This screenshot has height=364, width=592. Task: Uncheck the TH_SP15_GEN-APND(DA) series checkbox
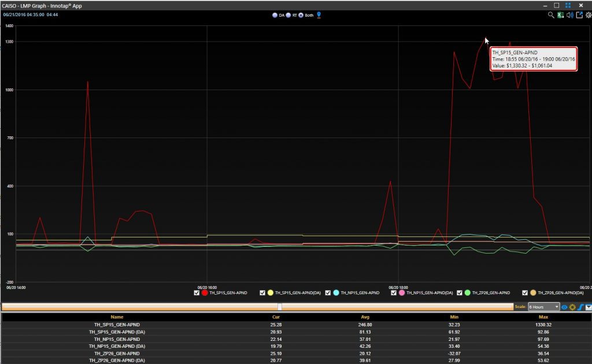[x=262, y=293]
